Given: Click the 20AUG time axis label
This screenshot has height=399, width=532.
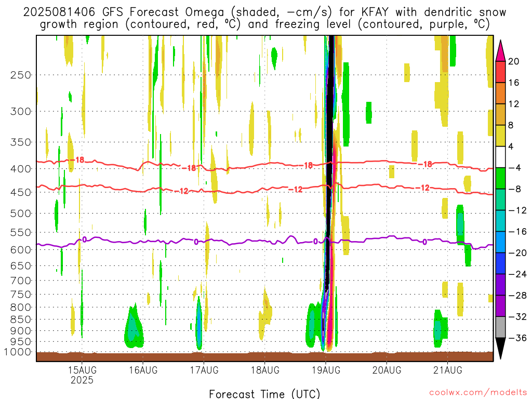Looking at the screenshot, I should click(387, 370).
